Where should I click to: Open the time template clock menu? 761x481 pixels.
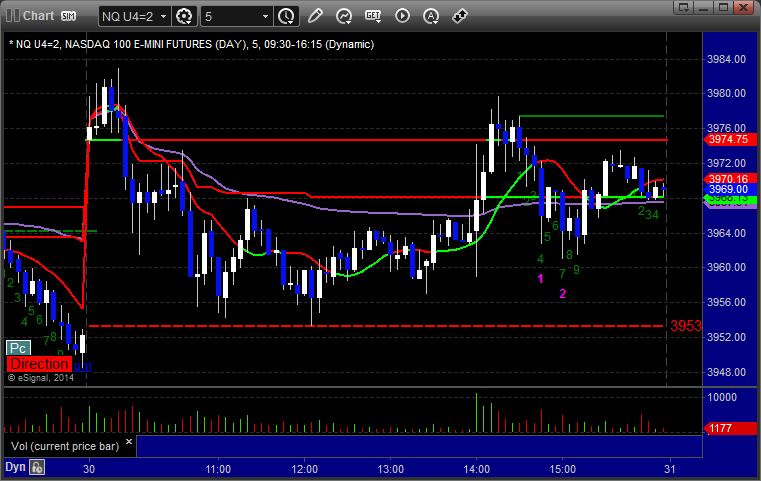[286, 17]
